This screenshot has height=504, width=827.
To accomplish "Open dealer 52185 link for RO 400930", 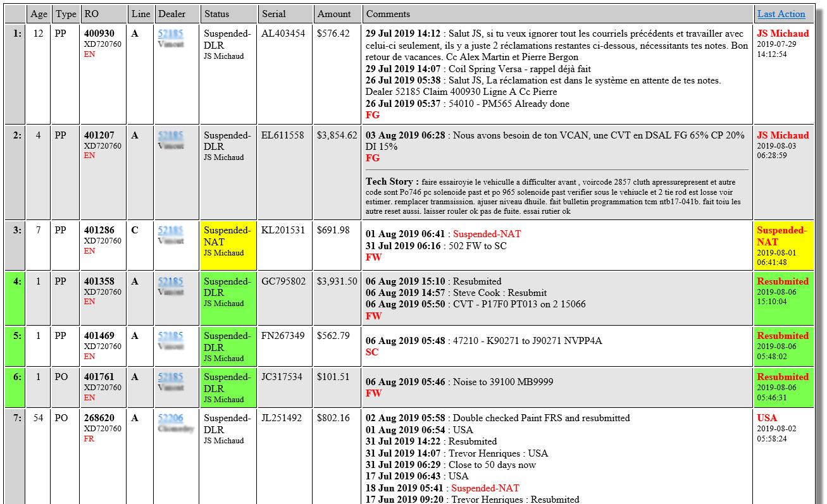I will coord(170,34).
